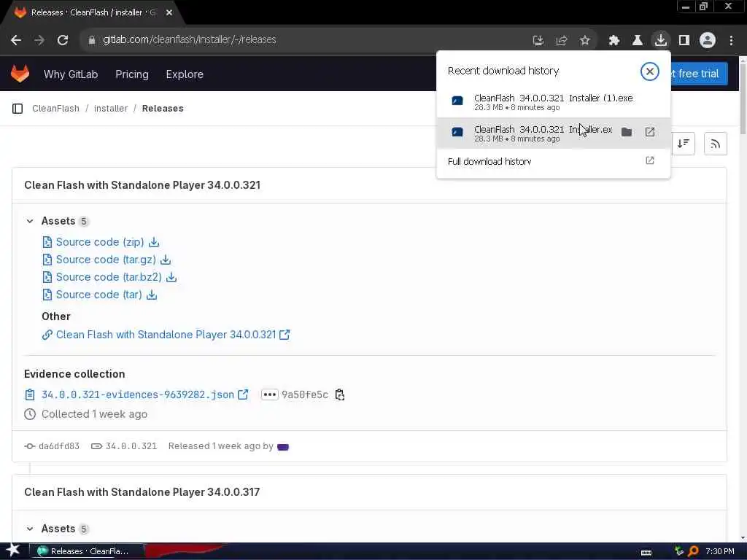Image resolution: width=747 pixels, height=560 pixels.
Task: Go to CleanFlash breadcrumb
Action: [x=55, y=109]
